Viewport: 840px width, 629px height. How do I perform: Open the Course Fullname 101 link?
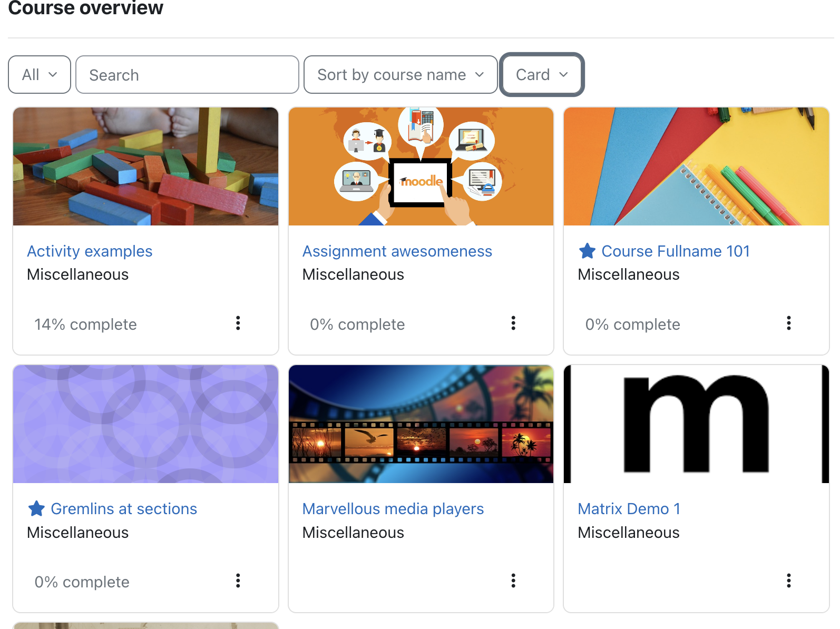coord(676,251)
